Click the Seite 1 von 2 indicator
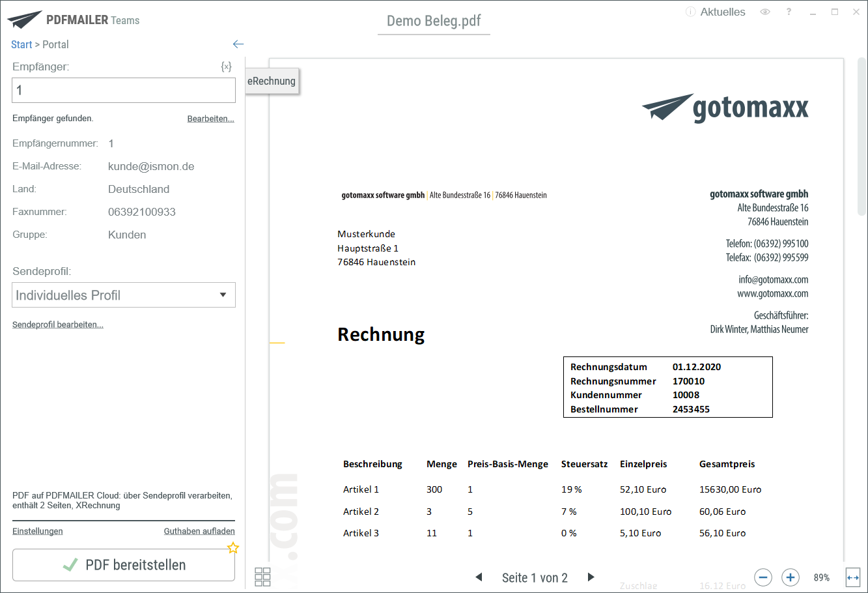Screen dimensions: 868x593 coord(535,577)
